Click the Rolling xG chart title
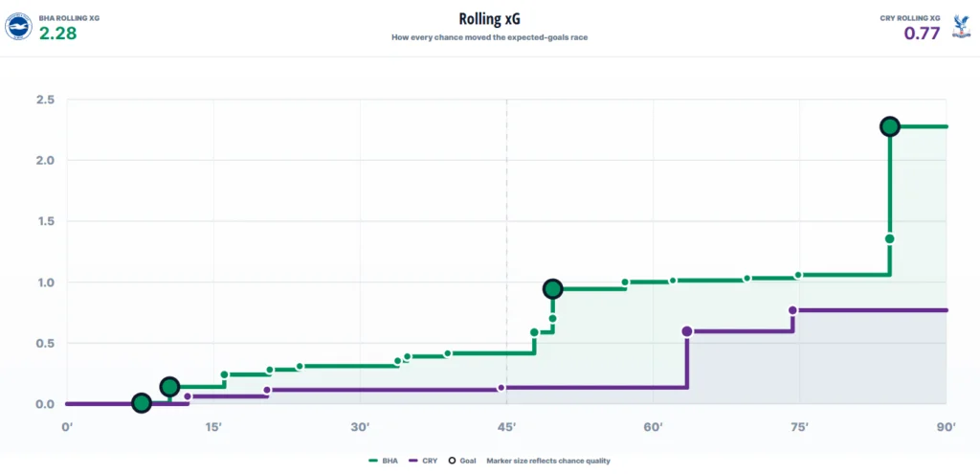This screenshot has width=980, height=474. point(489,19)
